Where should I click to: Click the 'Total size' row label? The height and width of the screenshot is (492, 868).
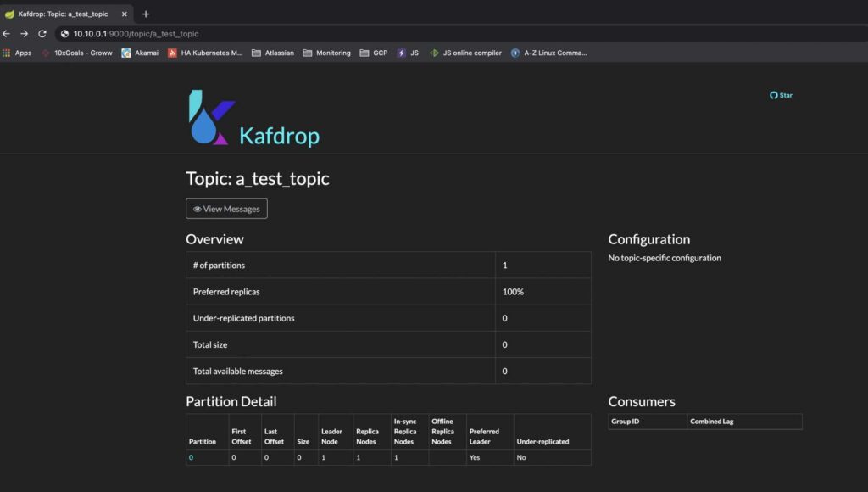[210, 344]
